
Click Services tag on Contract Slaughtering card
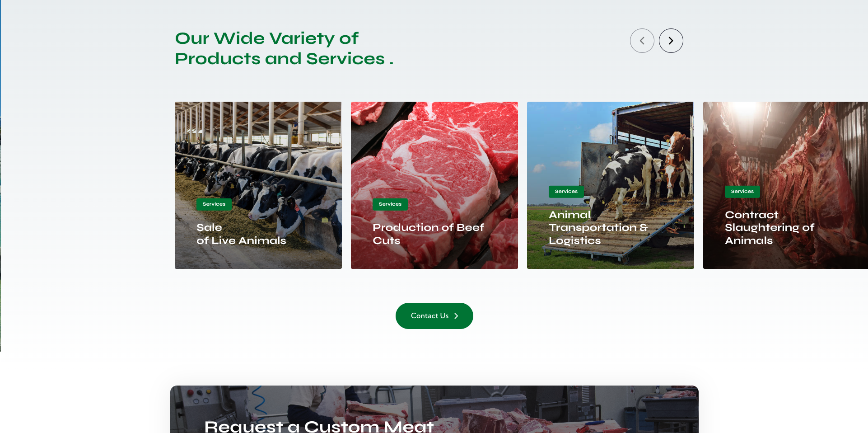tap(742, 192)
